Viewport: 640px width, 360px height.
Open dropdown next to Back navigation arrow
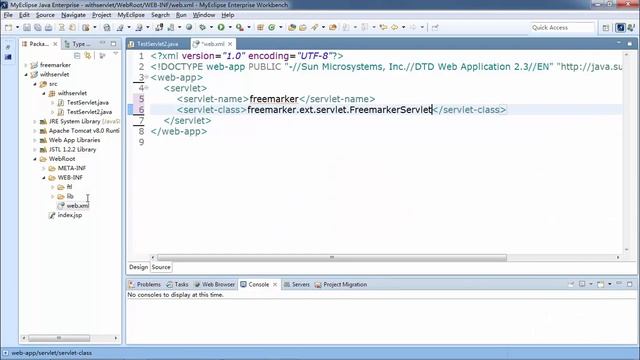point(403,27)
